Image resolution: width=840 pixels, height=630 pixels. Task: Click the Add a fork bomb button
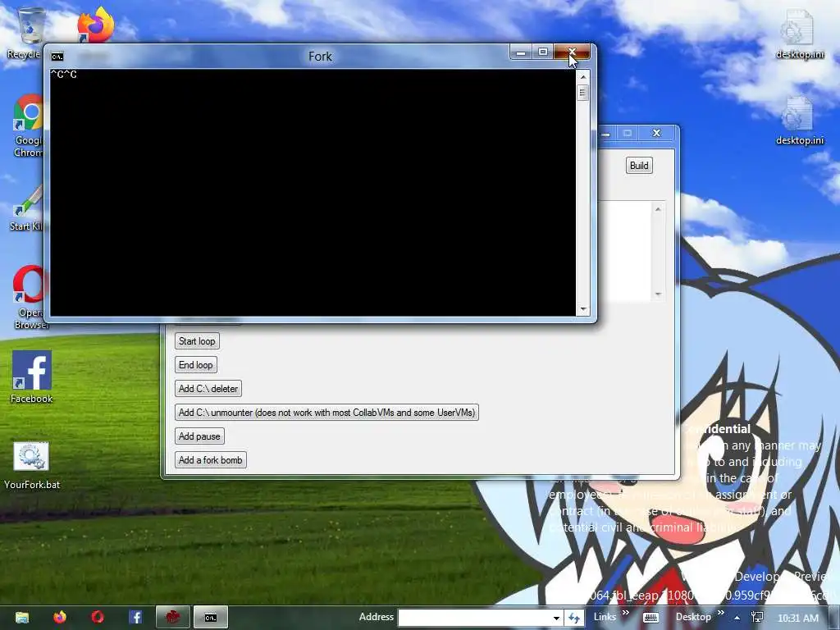[x=210, y=459]
